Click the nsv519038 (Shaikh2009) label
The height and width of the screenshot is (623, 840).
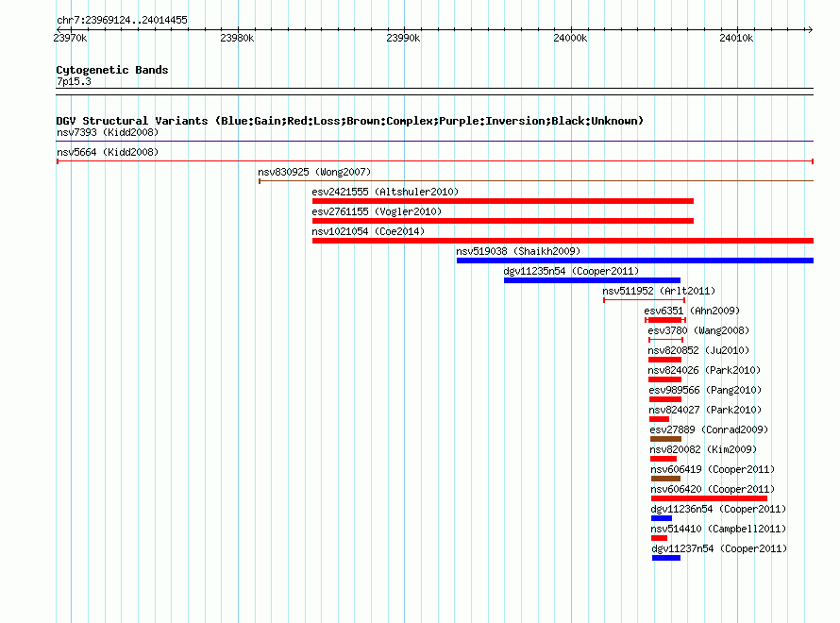518,251
